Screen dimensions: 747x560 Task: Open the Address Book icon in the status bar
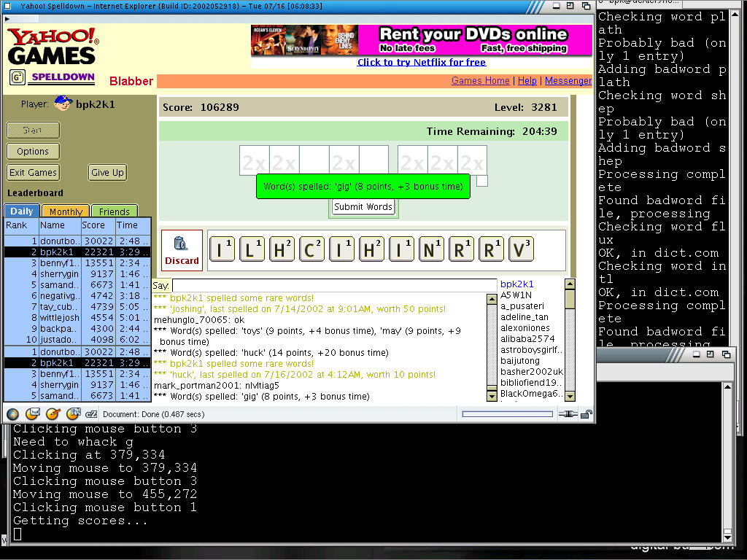(x=73, y=414)
